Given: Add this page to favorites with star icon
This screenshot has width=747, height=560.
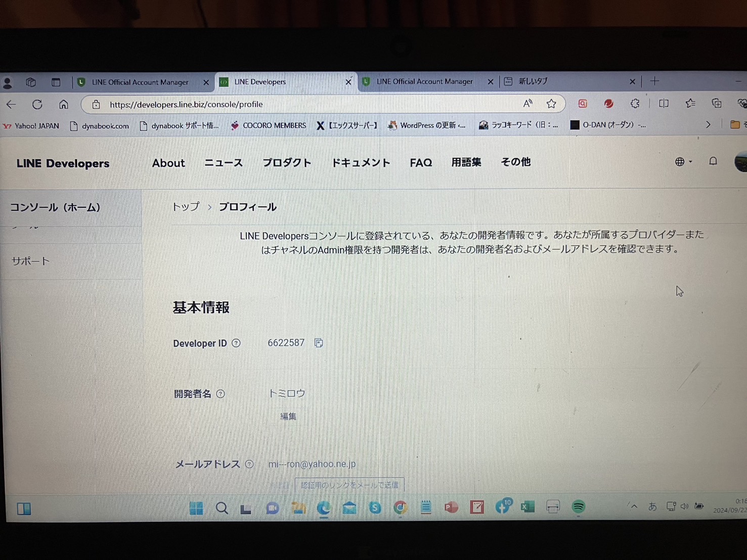Looking at the screenshot, I should 551,104.
